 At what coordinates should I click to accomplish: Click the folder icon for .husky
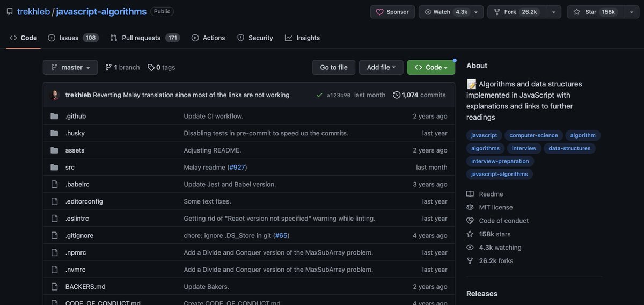point(54,133)
